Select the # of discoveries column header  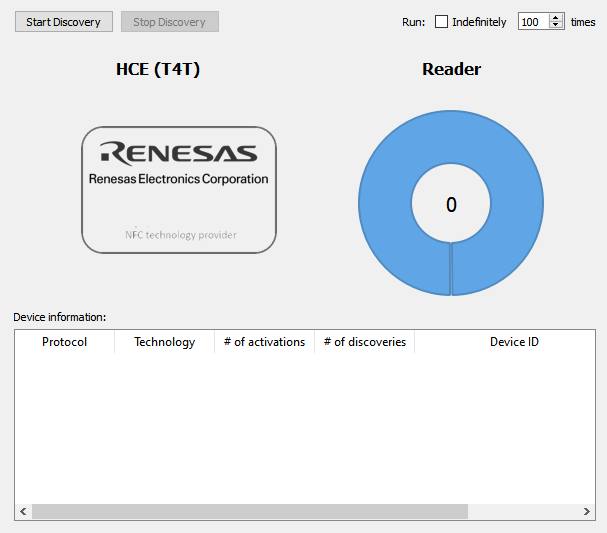click(x=364, y=342)
